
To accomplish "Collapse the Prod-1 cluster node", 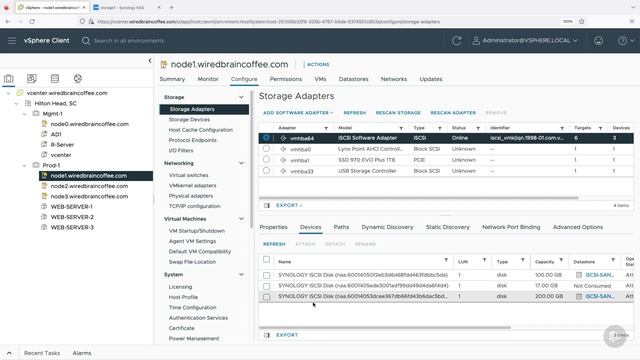I will [24, 165].
